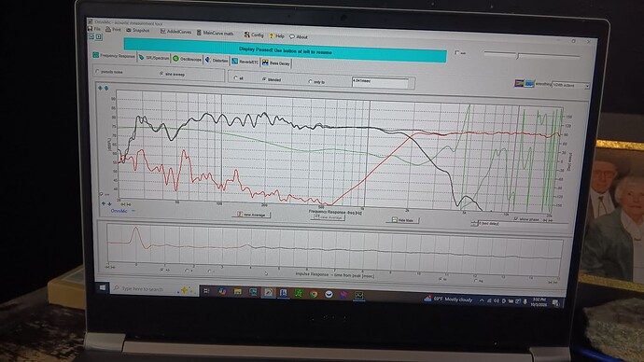Open the File Explorer taskbar icon
The width and height of the screenshot is (644, 362).
237,292
